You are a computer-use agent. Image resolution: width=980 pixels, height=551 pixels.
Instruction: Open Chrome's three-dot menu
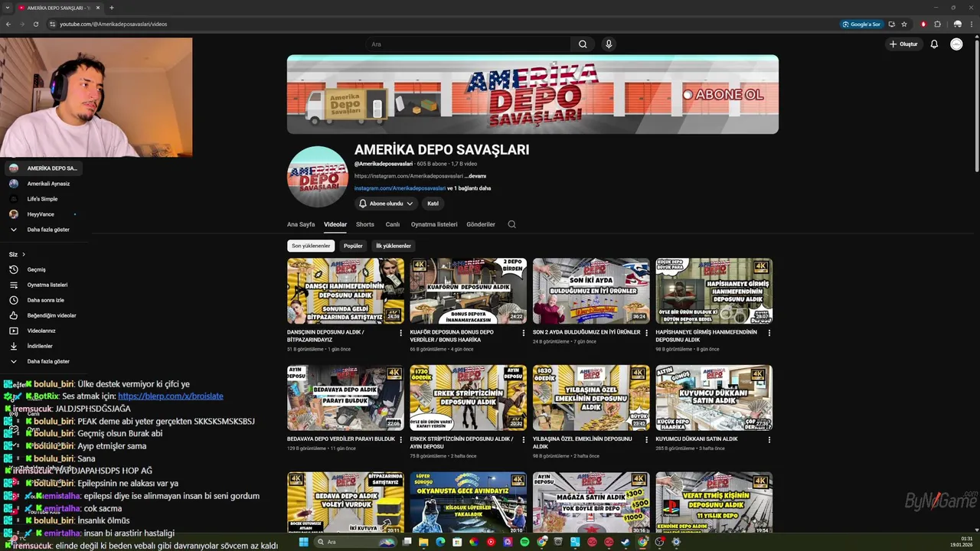972,24
